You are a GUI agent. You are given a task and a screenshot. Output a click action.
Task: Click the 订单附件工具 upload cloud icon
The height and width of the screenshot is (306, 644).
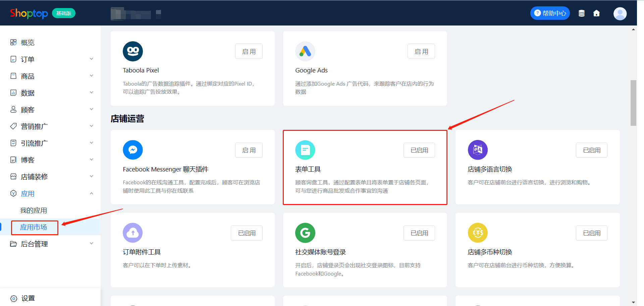click(133, 233)
